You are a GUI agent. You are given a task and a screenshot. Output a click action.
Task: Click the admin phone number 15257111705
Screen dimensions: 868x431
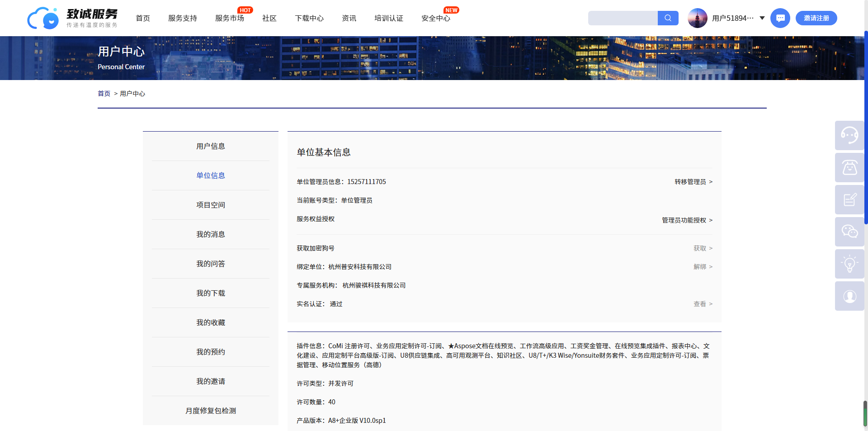[x=367, y=182]
